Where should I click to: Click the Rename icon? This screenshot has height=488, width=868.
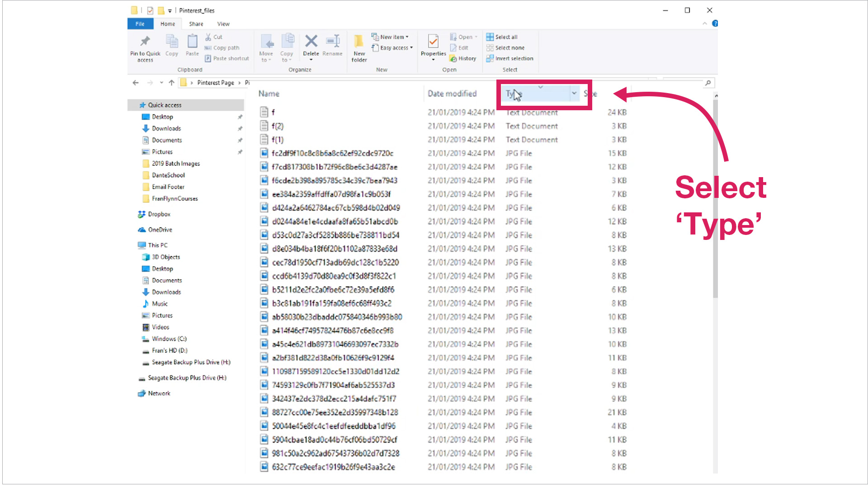(x=333, y=42)
